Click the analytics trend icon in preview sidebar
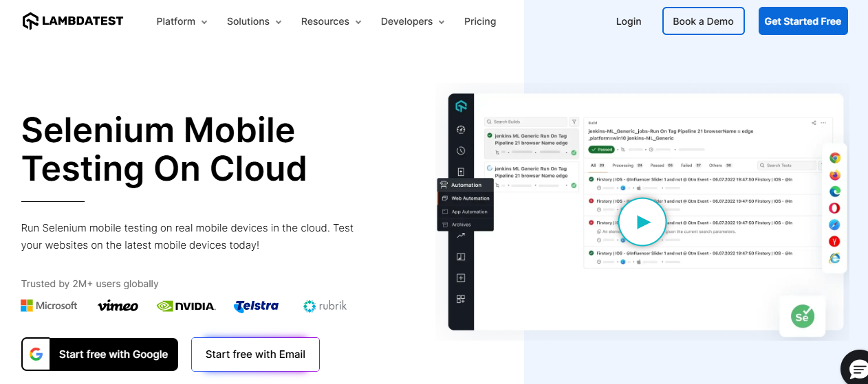This screenshot has height=384, width=868. click(461, 236)
